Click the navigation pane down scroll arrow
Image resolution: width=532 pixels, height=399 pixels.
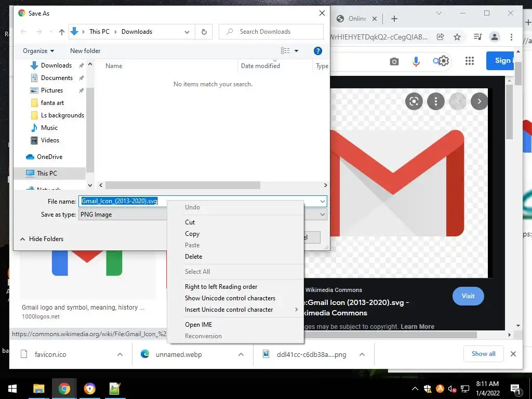click(x=90, y=185)
